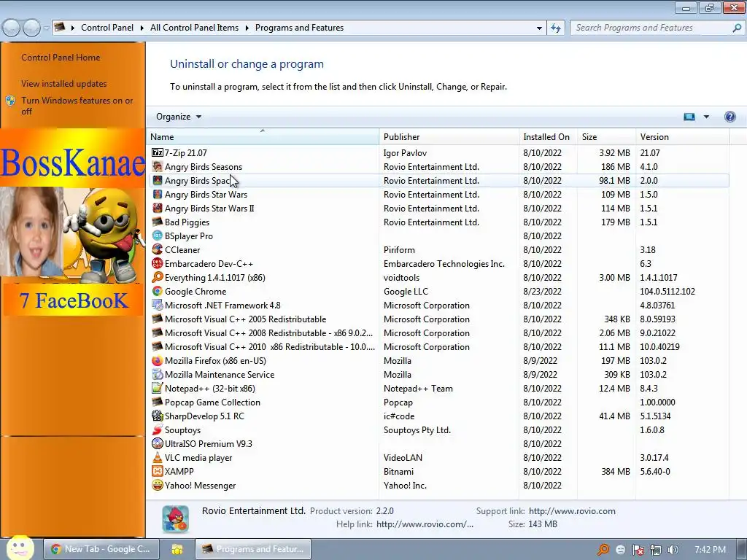Expand the view options dropdown arrow
This screenshot has width=747, height=560.
[706, 117]
